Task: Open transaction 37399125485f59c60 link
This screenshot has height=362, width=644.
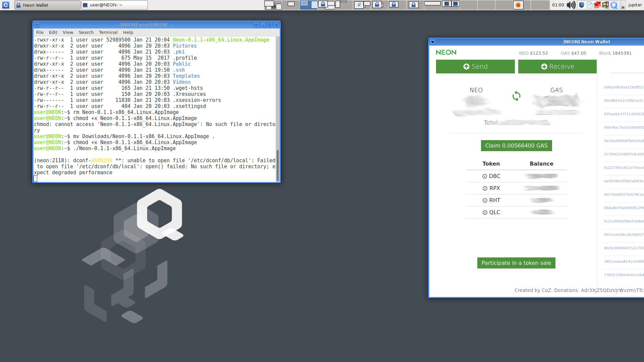Action: click(x=624, y=154)
